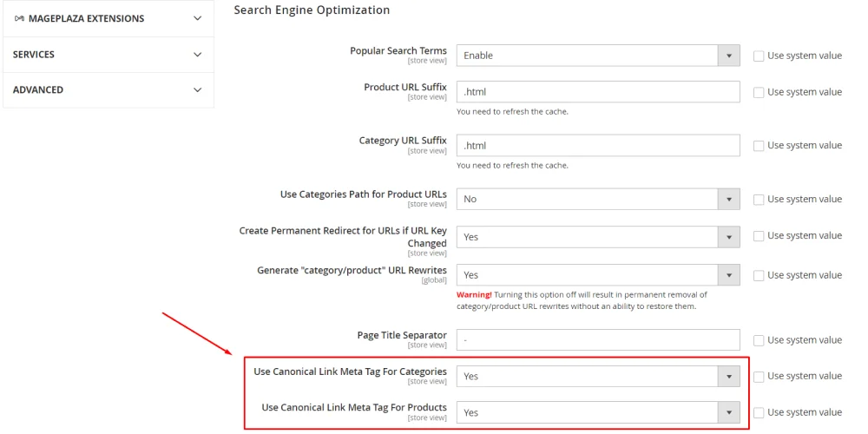Open the ADVANCED sidebar tab
Viewport: 868px width, 434px height.
pos(108,89)
